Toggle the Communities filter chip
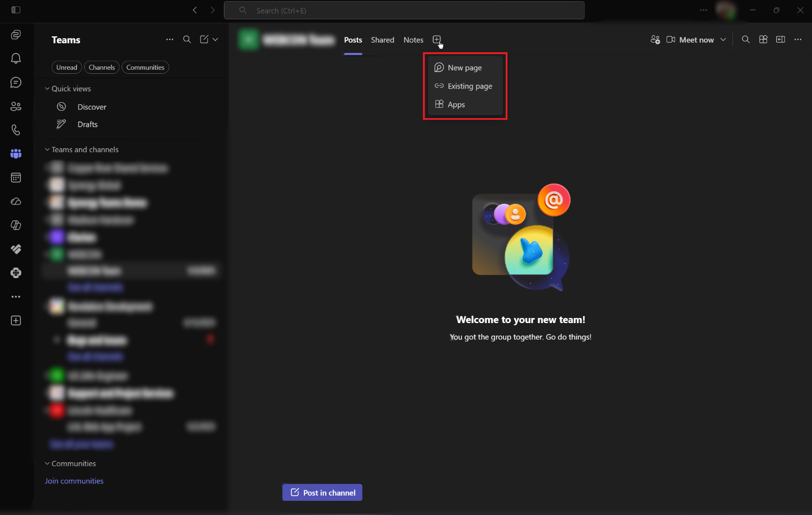The height and width of the screenshot is (515, 812). coord(145,68)
